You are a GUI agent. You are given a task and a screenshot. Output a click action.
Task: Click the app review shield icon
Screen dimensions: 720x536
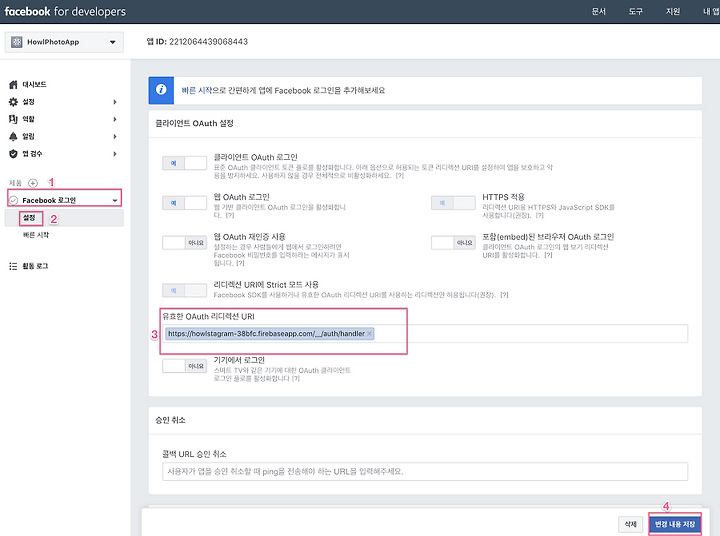(13, 154)
